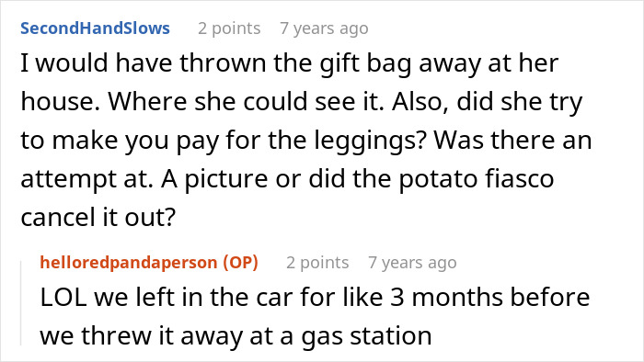Collapse reply thread using the vertical line

pos(21,302)
